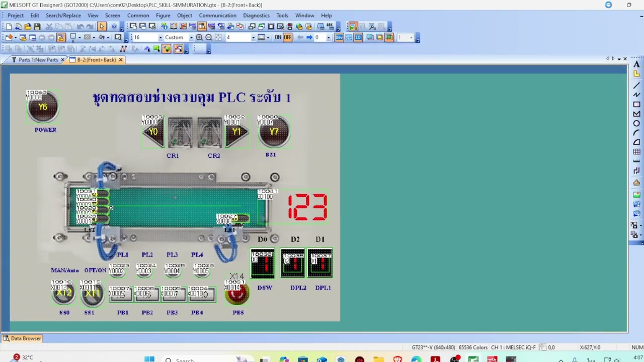Select the Polygon figure tool
Screen dimensions: 644x362
(636, 114)
